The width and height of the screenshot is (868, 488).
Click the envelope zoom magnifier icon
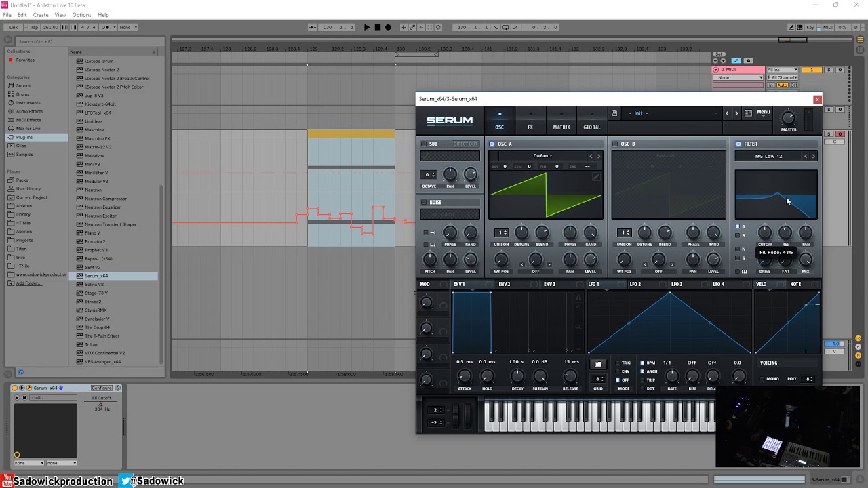578,327
